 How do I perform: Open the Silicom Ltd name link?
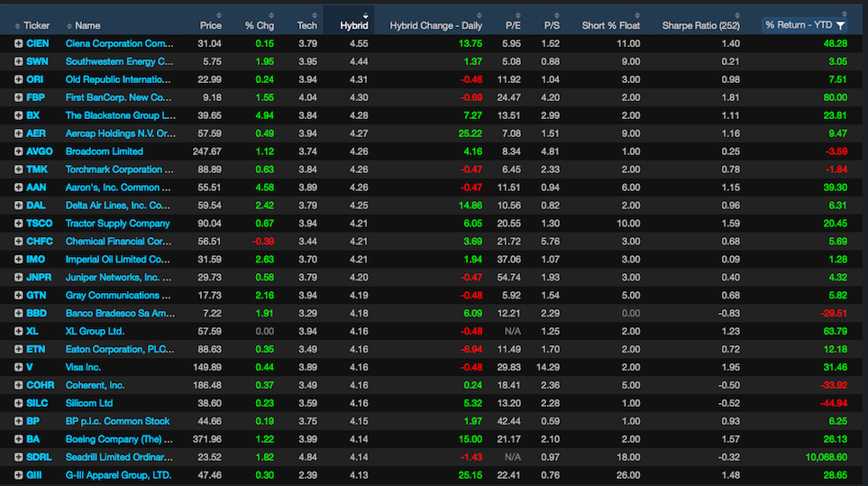pos(89,404)
